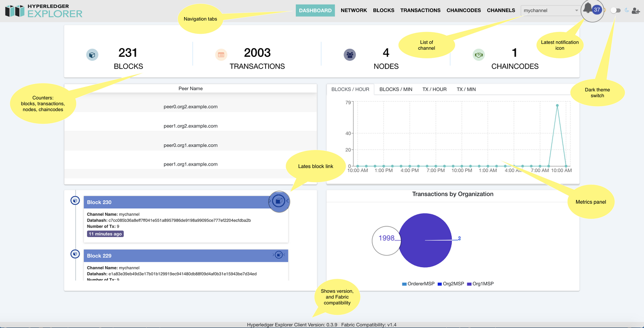Click the OrdererMSP legend color swatch

point(404,284)
